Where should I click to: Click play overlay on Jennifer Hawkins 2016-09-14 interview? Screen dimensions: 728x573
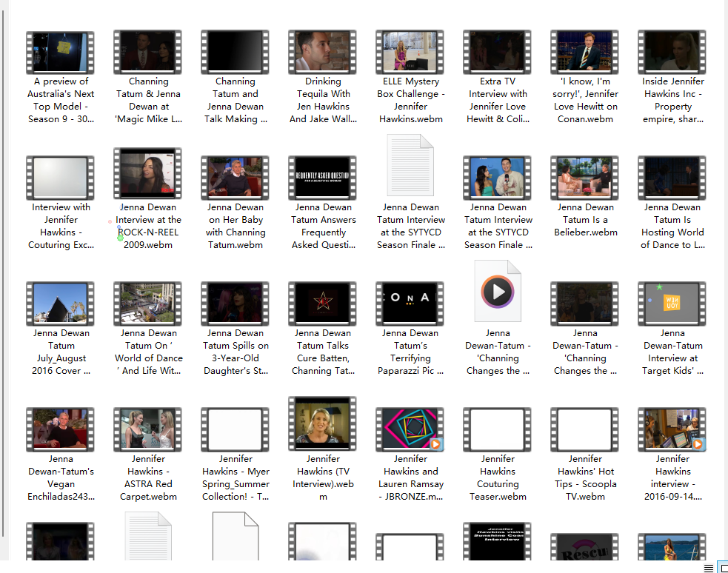697,444
